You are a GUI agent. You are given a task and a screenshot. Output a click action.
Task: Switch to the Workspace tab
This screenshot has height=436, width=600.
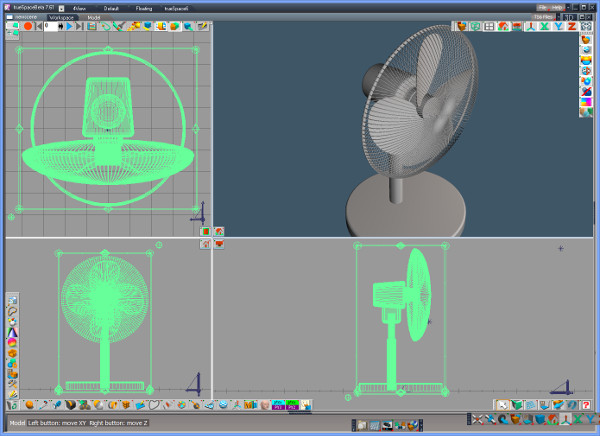point(62,18)
